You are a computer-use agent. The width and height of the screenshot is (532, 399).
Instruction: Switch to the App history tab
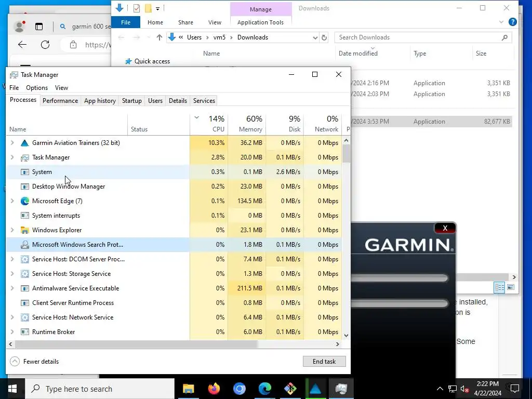pyautogui.click(x=100, y=101)
